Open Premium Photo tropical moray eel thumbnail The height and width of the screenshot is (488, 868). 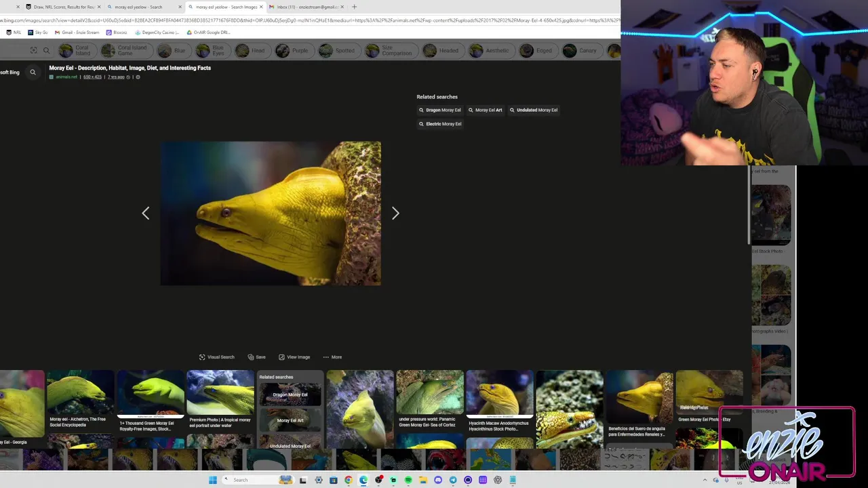click(x=220, y=400)
